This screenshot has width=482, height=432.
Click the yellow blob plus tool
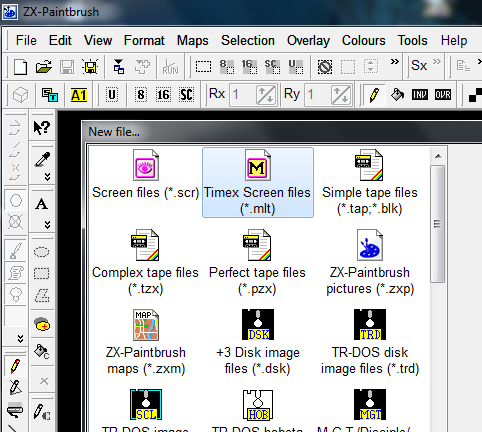point(42,324)
